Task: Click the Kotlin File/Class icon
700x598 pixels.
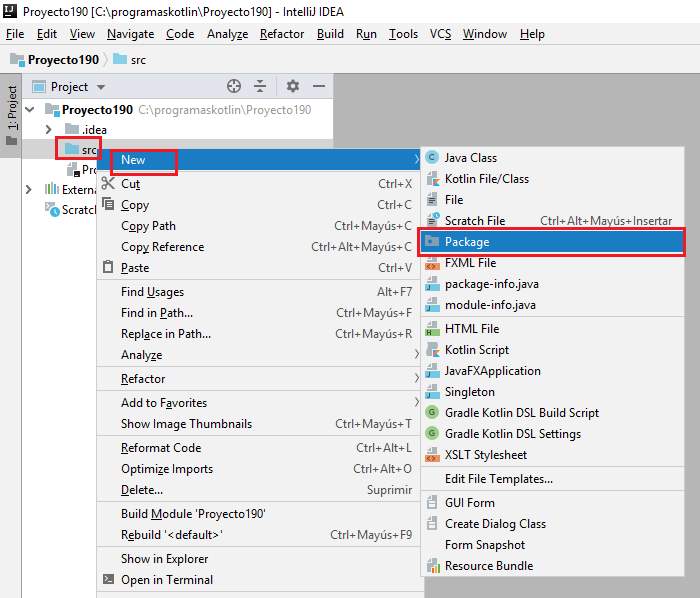Action: point(432,179)
